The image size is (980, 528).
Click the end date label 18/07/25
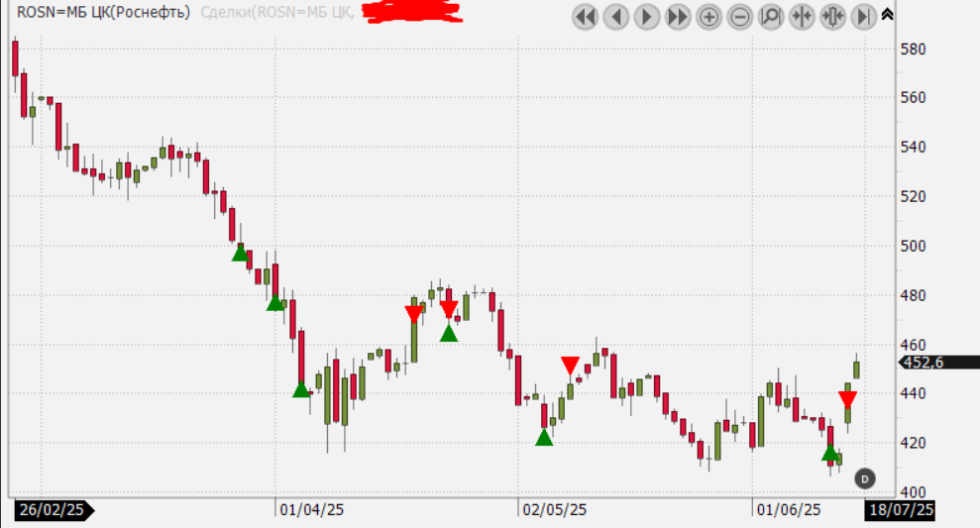[900, 510]
